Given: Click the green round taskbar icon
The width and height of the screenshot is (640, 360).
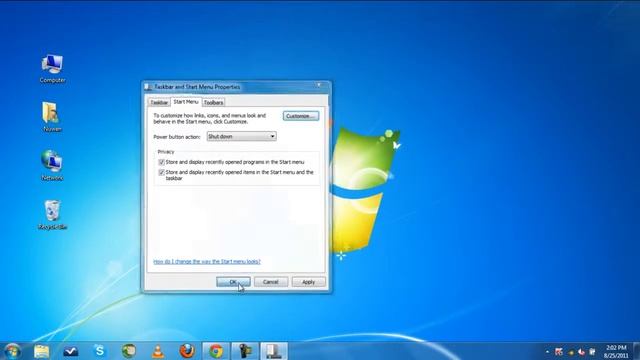Looking at the screenshot, I should point(129,351).
